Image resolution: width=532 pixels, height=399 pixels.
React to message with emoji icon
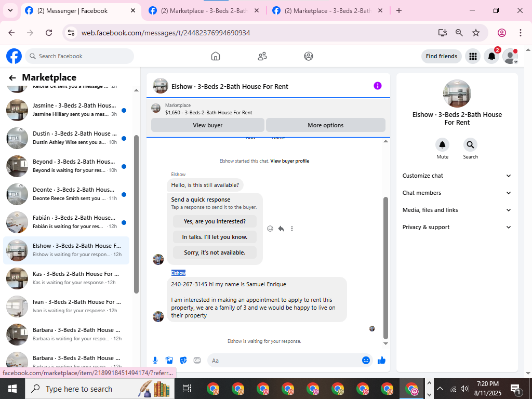coord(270,229)
